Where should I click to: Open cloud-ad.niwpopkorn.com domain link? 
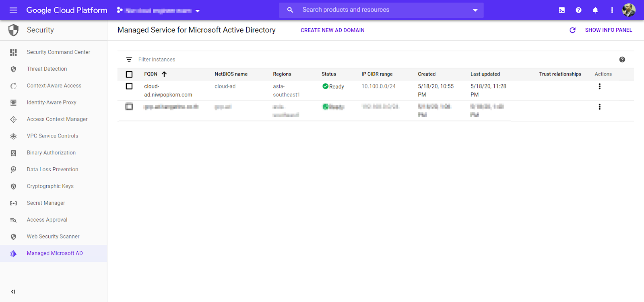click(x=168, y=90)
